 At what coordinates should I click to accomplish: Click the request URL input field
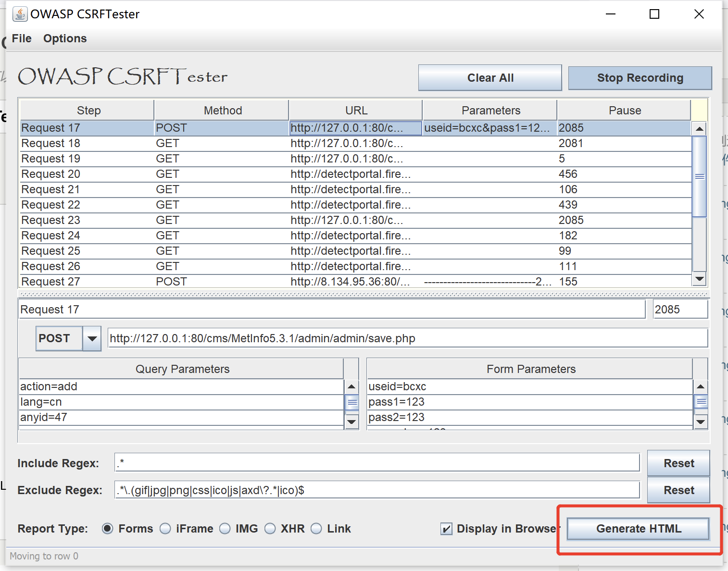[x=408, y=338]
